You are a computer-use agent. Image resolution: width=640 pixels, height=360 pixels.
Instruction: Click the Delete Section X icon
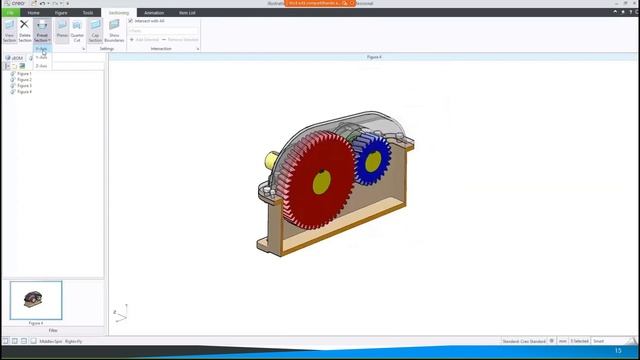point(24,24)
